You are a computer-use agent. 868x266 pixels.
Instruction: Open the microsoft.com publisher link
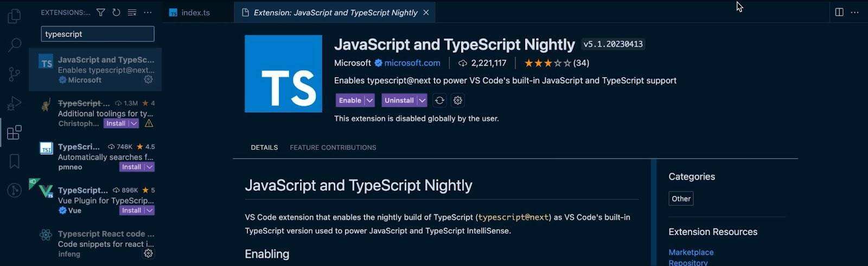pyautogui.click(x=412, y=63)
